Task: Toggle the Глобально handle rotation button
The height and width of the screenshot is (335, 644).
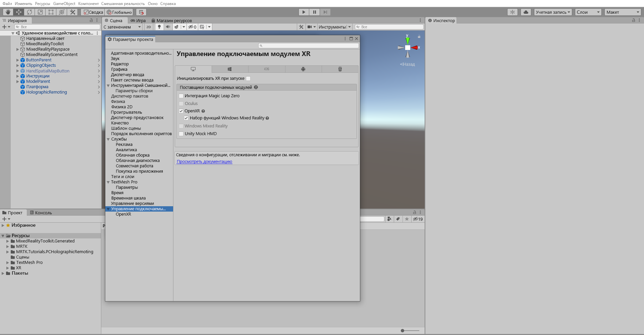Action: (x=119, y=12)
